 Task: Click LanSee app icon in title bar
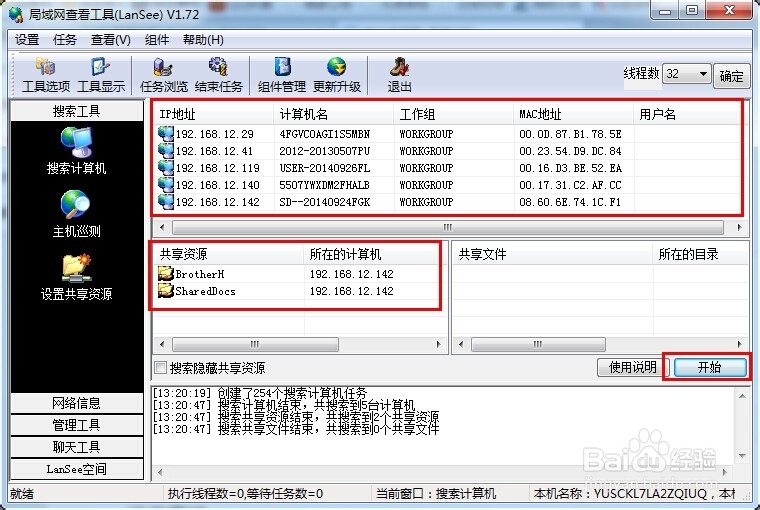(x=16, y=15)
